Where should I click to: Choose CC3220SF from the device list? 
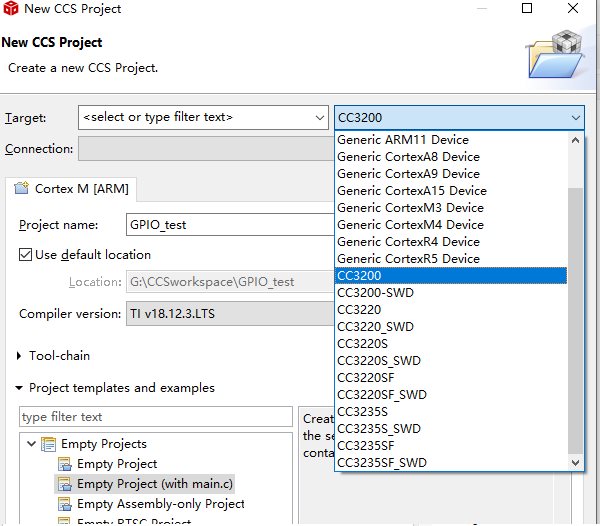(369, 378)
